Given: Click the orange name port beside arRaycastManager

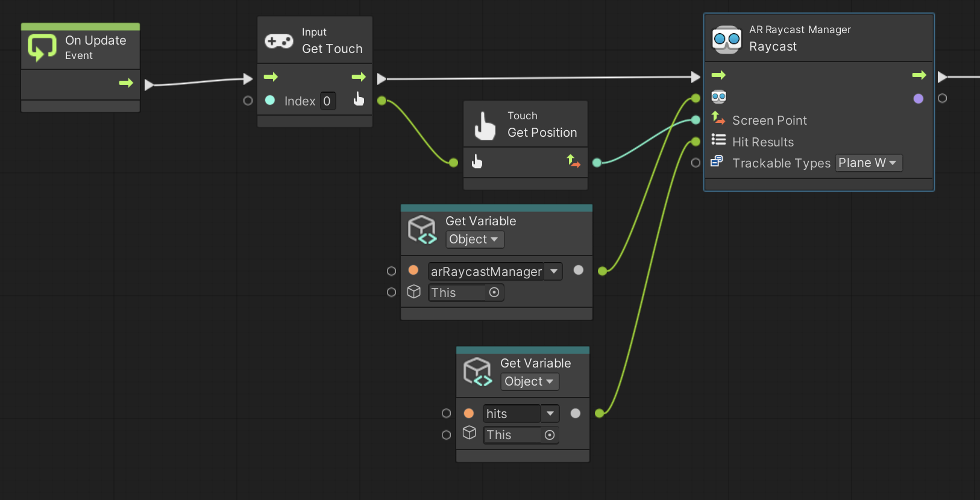Looking at the screenshot, I should pyautogui.click(x=413, y=270).
